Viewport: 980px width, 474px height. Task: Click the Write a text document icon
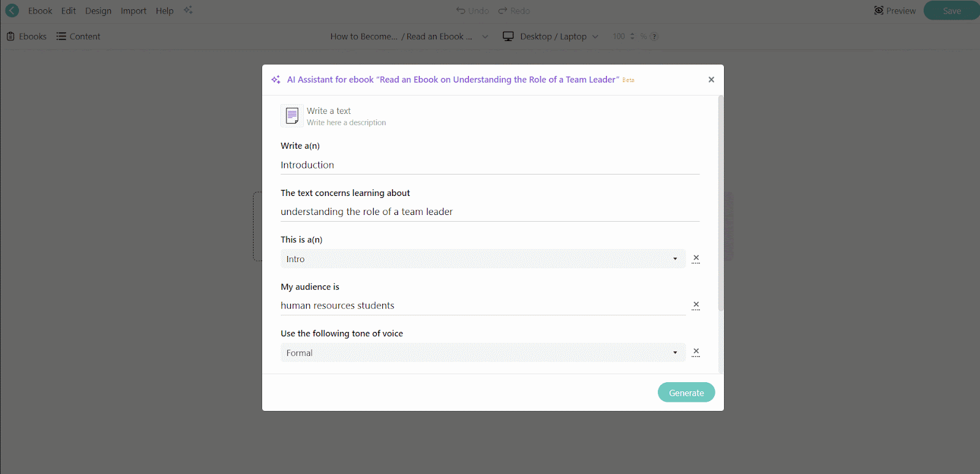[x=292, y=116]
